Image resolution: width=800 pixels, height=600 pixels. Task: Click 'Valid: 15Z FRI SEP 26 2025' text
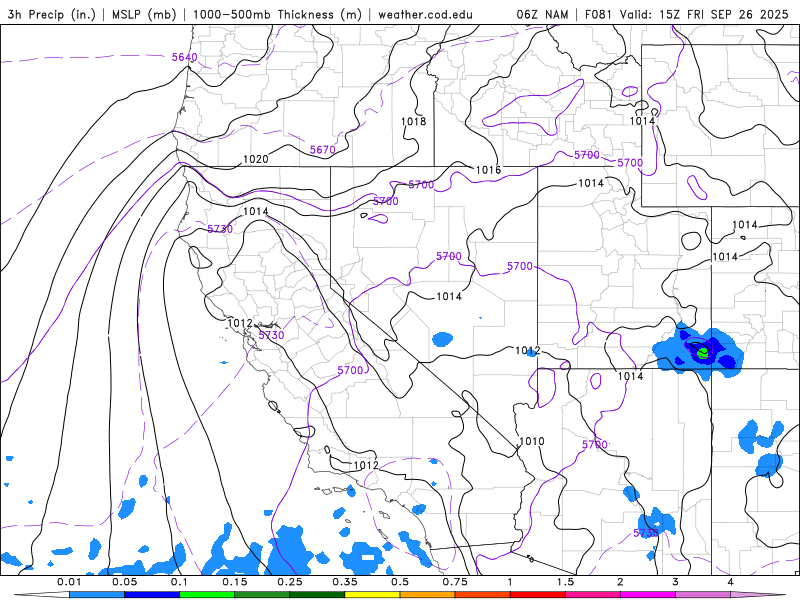(x=705, y=14)
